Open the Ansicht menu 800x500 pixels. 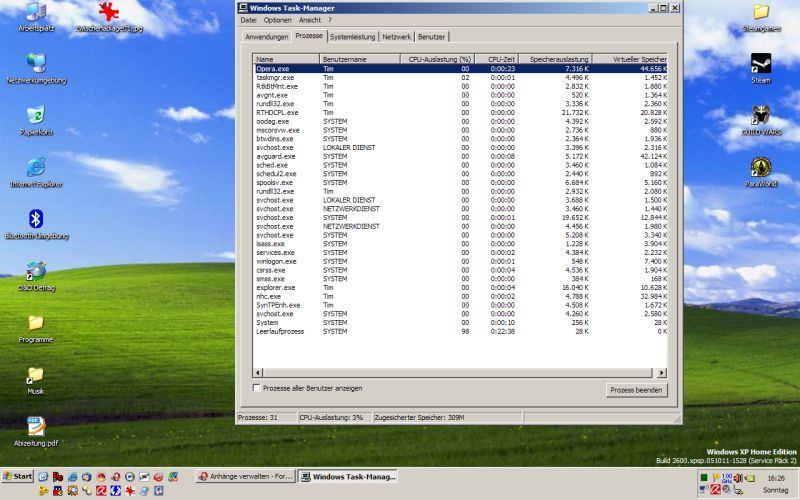click(x=310, y=20)
